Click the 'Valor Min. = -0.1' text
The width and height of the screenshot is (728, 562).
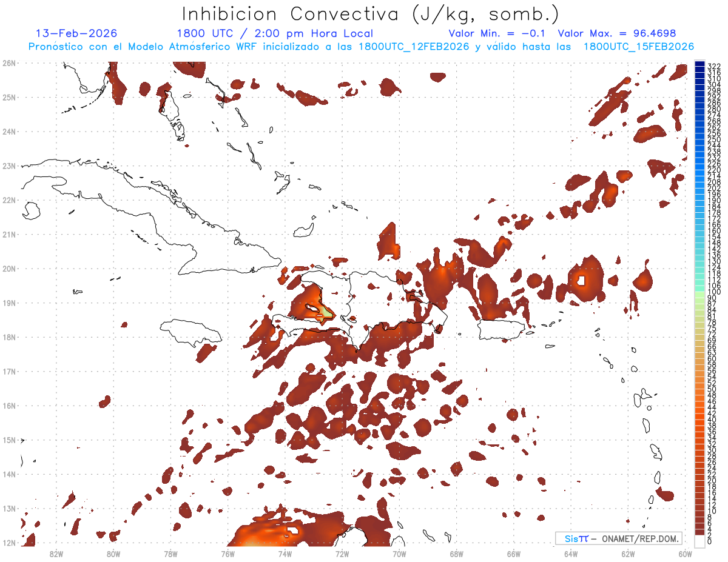click(498, 33)
